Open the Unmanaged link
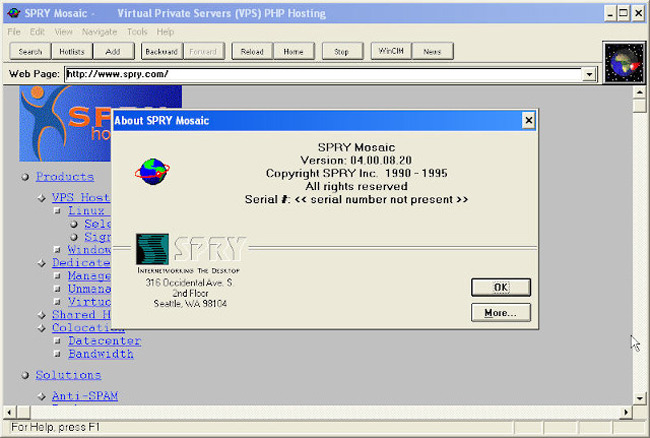The image size is (650, 438). click(90, 289)
